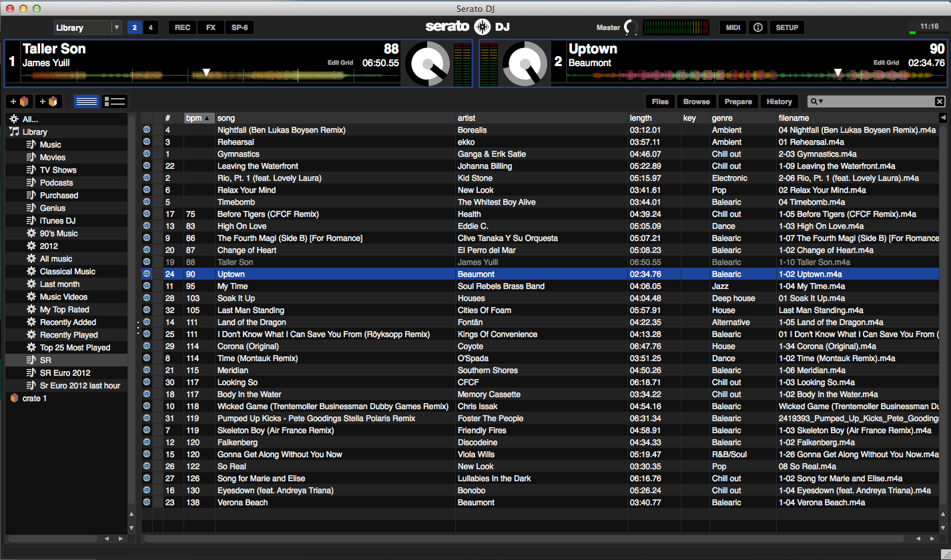Click the iTunes library icon beside Library
The width and height of the screenshot is (951, 560).
click(14, 131)
